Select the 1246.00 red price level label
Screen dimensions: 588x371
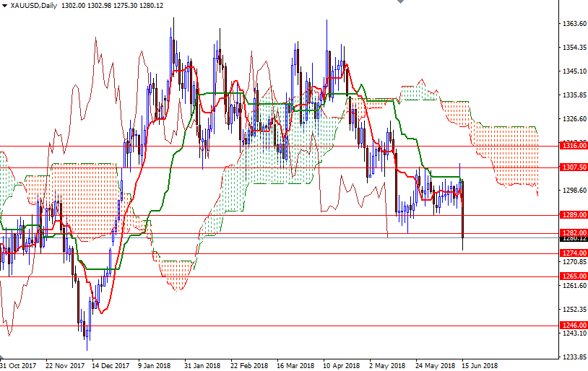(x=574, y=325)
